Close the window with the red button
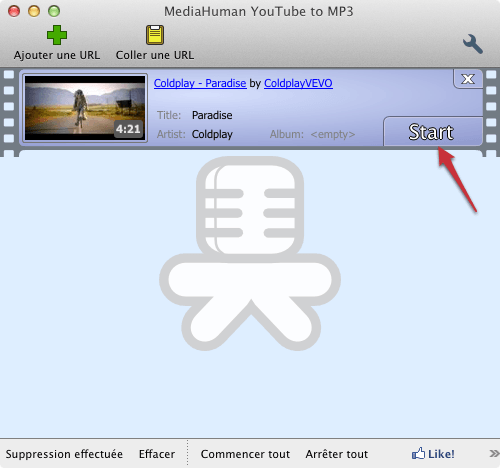 tap(14, 11)
